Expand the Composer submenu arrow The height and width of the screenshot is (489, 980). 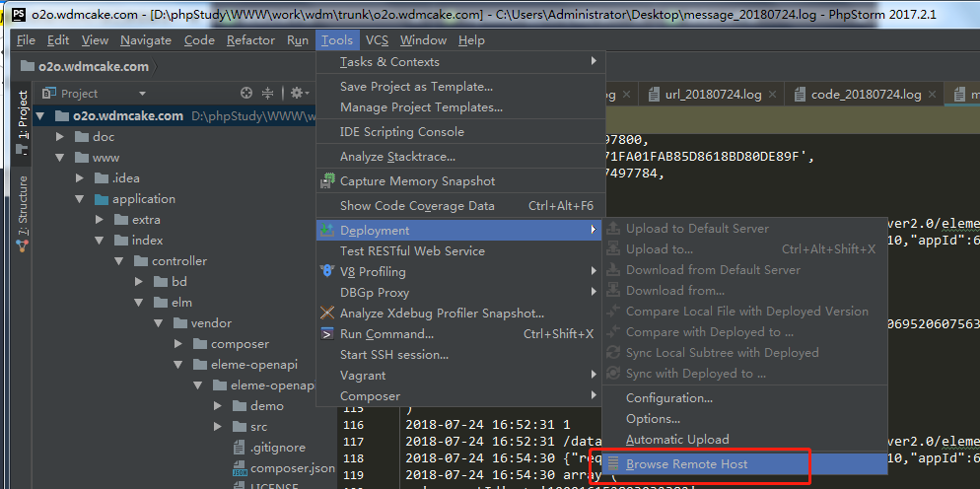(x=594, y=395)
